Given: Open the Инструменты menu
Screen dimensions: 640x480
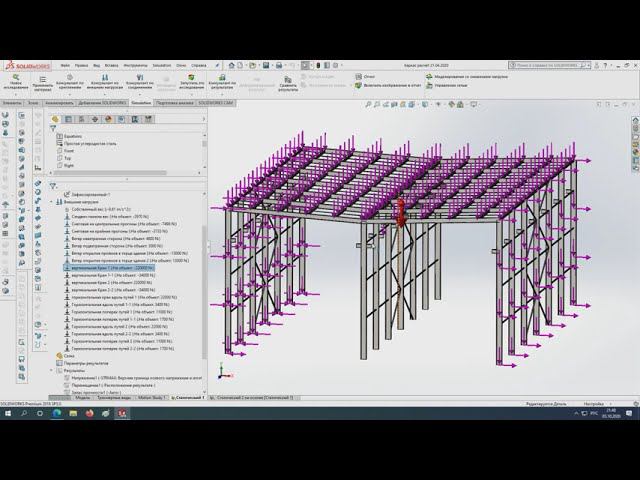Looking at the screenshot, I should [136, 65].
